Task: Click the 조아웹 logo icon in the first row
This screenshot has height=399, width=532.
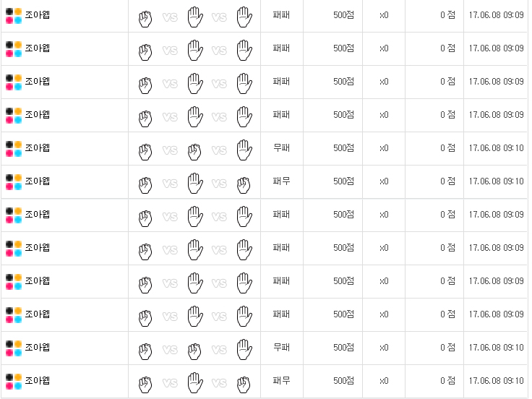Action: (x=14, y=14)
